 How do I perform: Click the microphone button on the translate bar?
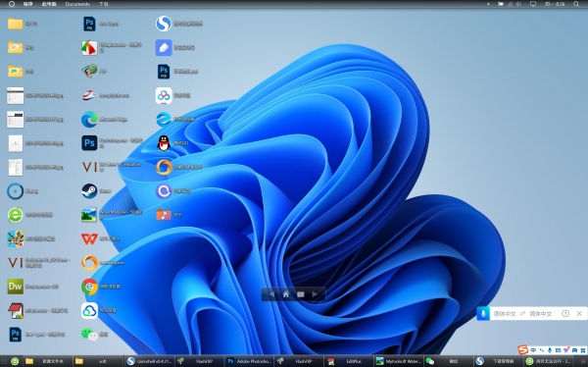pos(483,314)
